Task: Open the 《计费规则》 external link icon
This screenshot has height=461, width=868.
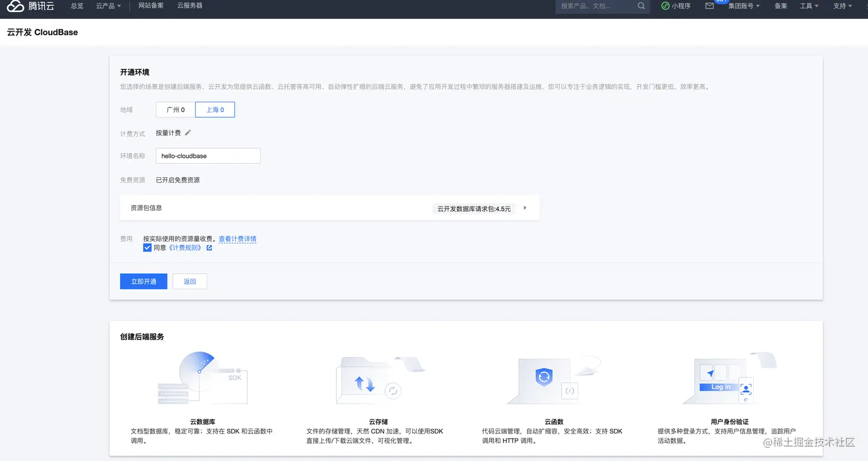Action: pos(209,247)
